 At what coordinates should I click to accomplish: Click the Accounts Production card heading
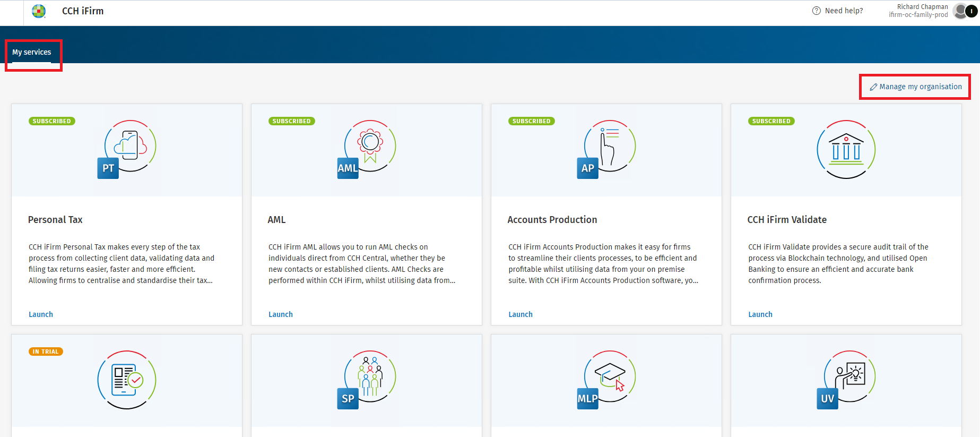(552, 220)
